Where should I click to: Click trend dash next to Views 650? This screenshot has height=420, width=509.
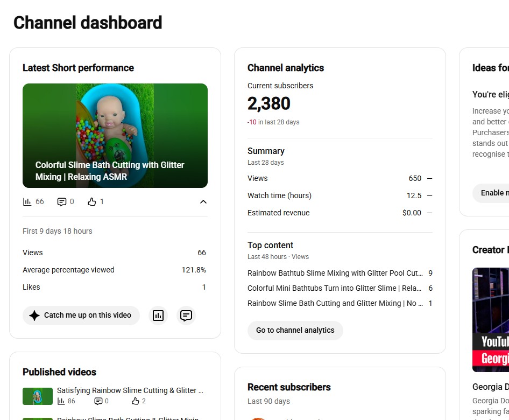[429, 178]
